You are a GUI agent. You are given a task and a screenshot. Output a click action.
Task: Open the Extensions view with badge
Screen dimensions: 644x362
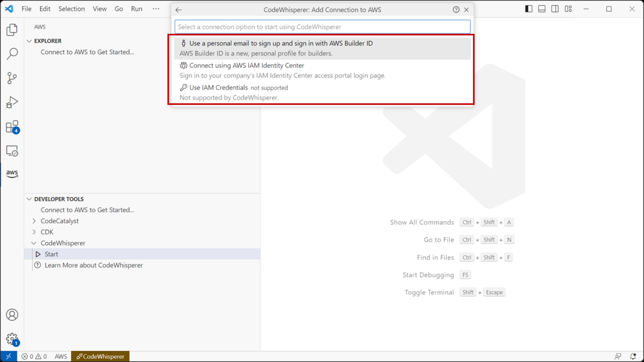click(12, 127)
